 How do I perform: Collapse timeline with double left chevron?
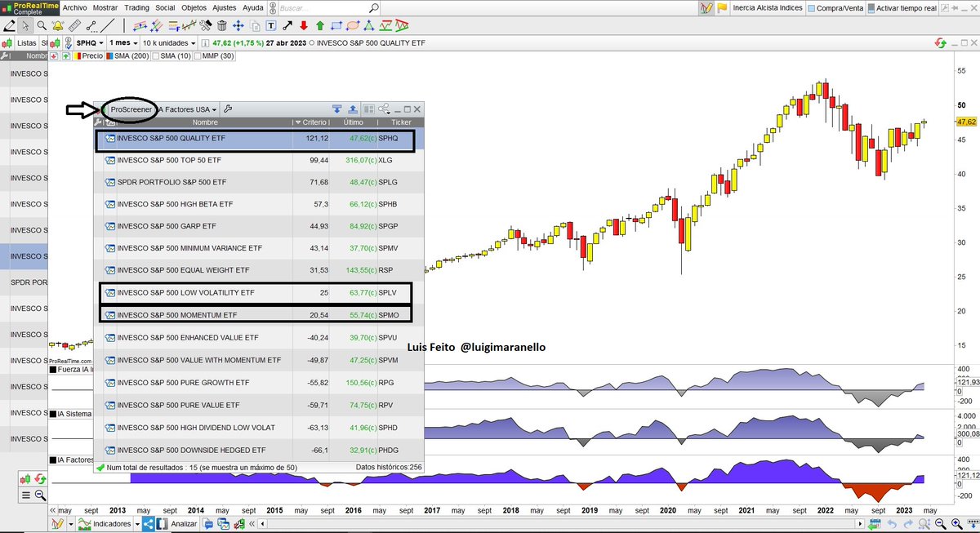53,510
